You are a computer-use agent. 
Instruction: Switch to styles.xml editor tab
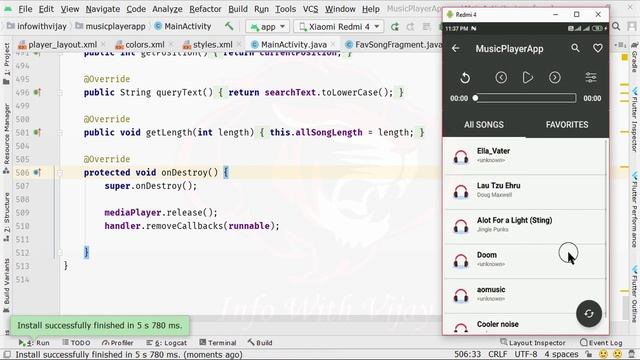[x=212, y=44]
